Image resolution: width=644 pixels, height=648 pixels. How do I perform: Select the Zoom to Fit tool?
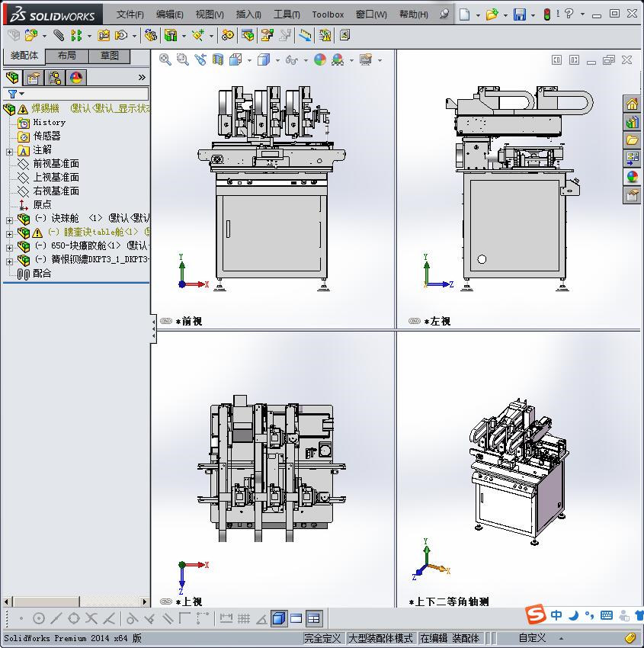point(165,59)
